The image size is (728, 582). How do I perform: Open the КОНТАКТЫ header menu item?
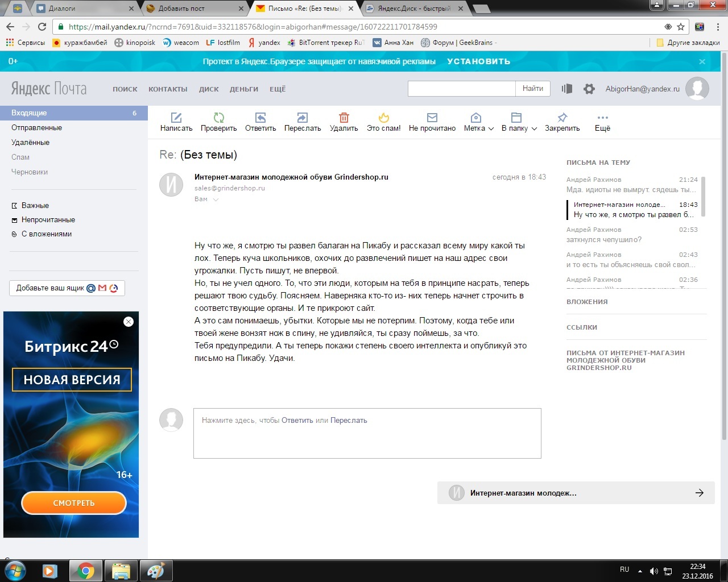168,89
